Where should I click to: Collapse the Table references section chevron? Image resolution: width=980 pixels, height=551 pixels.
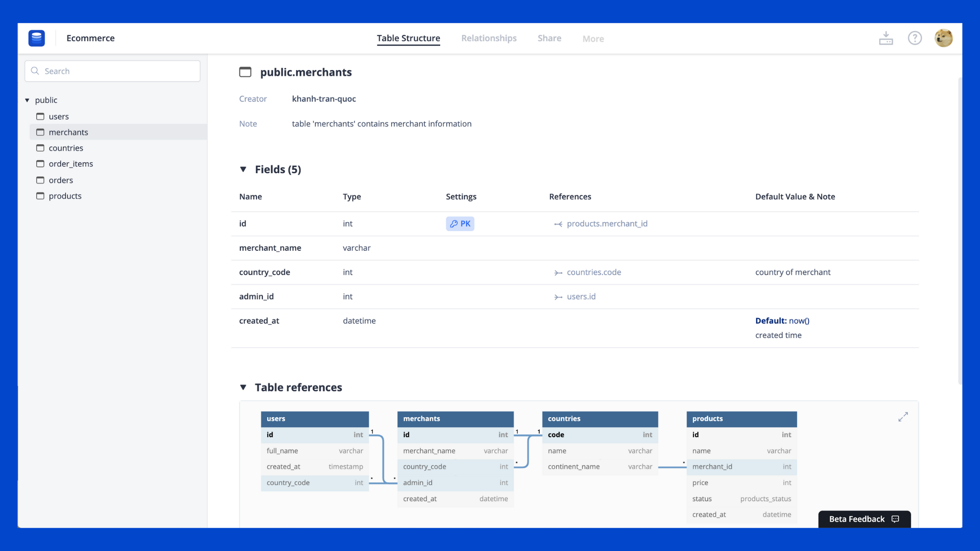pyautogui.click(x=244, y=387)
